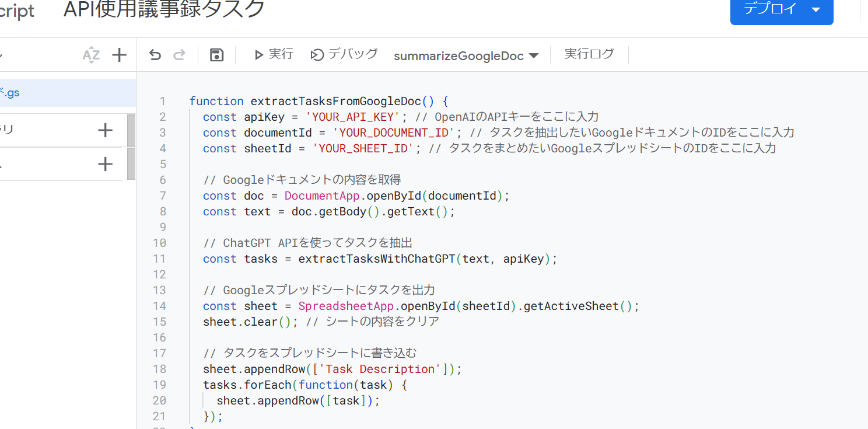Click the Apps Script logo text at top left
868x429 pixels.
(17, 11)
